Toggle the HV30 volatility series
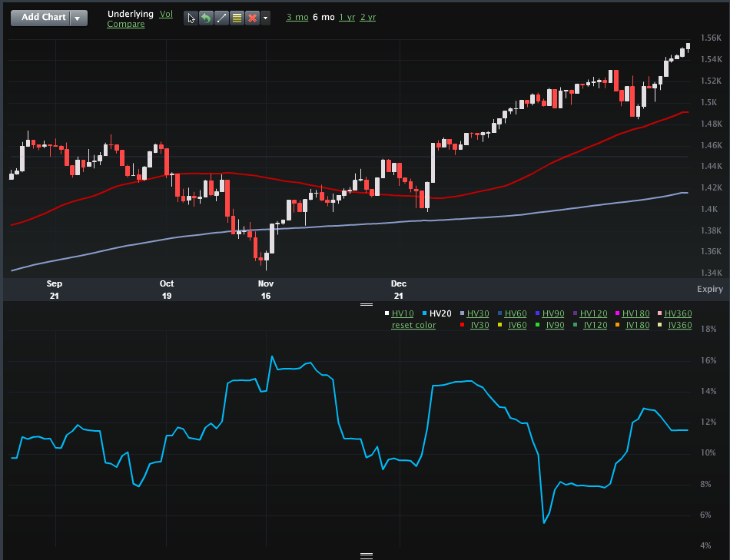 click(x=477, y=313)
